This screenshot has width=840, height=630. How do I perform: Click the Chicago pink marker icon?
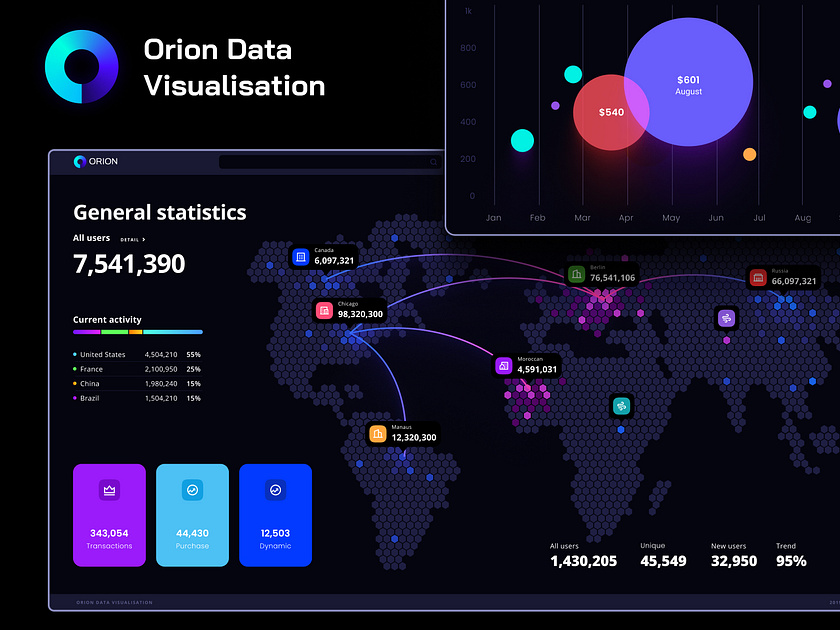pos(324,311)
